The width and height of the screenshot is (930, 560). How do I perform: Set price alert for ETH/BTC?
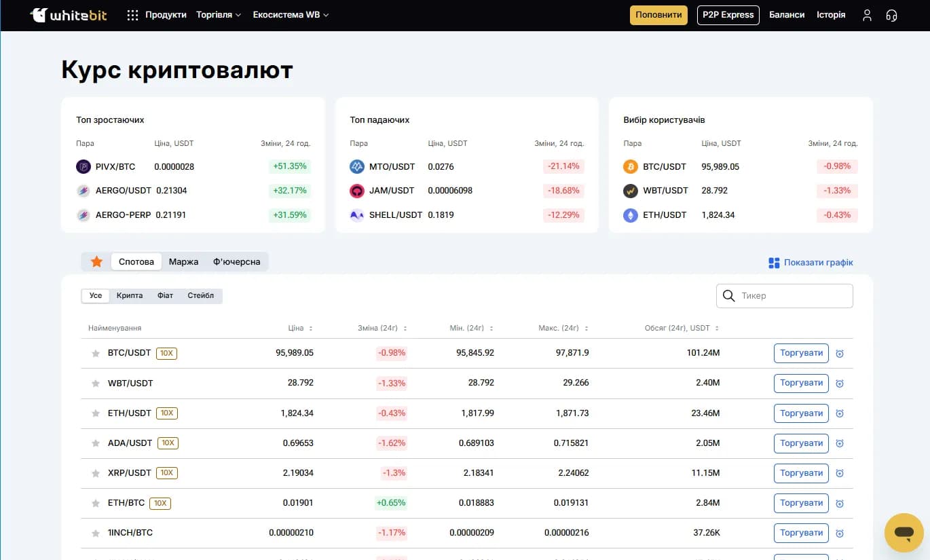coord(840,504)
